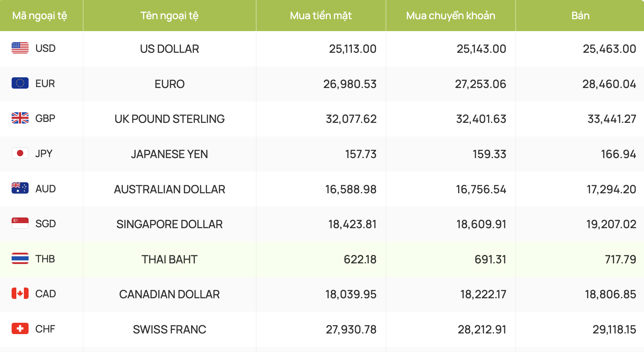Click the Tên ngoại tệ column header
The image size is (644, 352).
[169, 16]
